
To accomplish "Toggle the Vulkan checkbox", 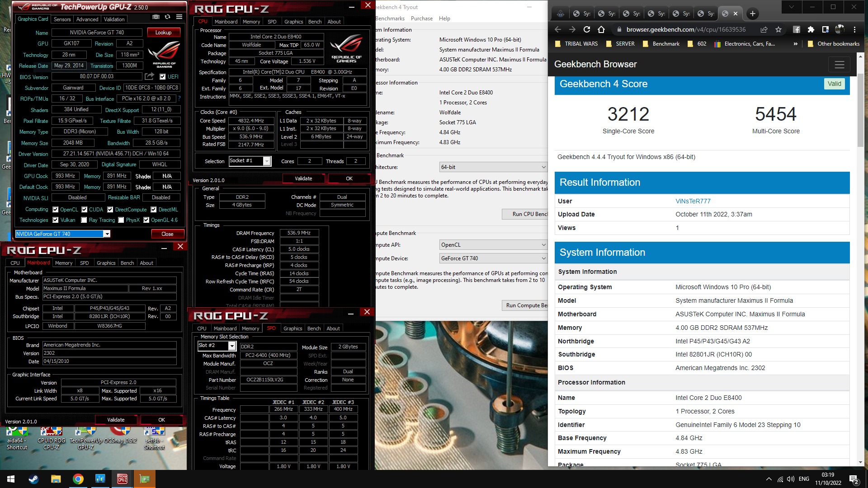I will pos(56,220).
